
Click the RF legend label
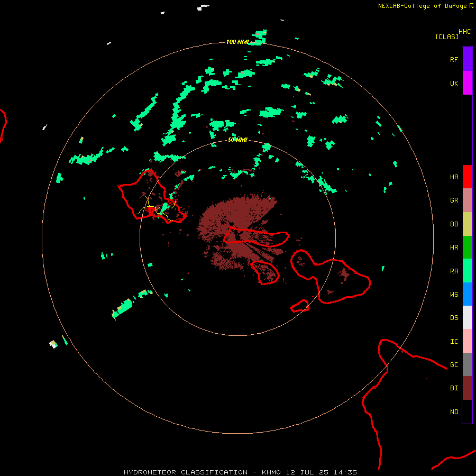click(x=454, y=59)
